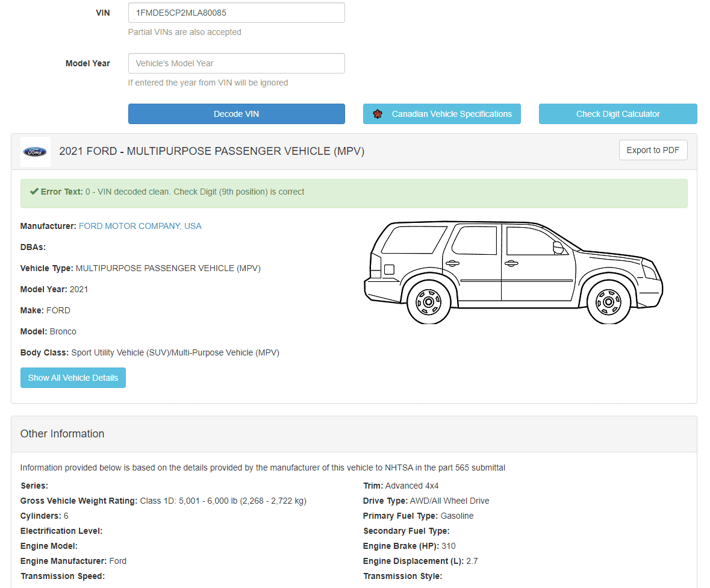Click the 'Partial VINs are also accepted' hint
Screen dimensions: 710x588
[185, 32]
